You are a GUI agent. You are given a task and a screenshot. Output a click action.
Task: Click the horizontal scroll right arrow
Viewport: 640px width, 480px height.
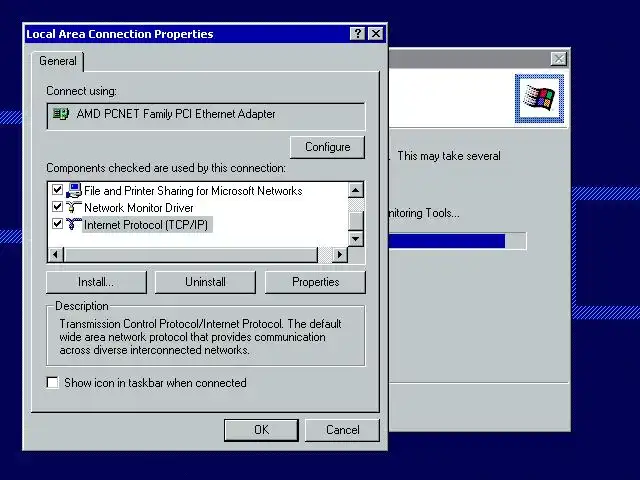click(340, 255)
